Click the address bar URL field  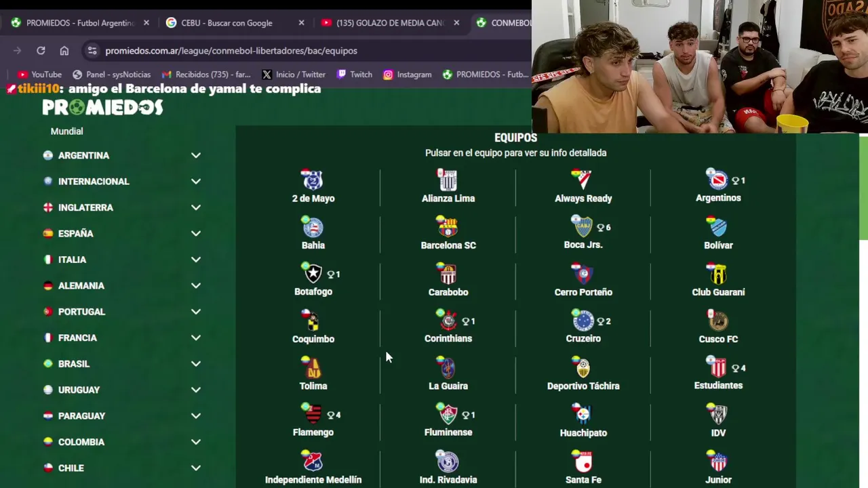(x=305, y=51)
